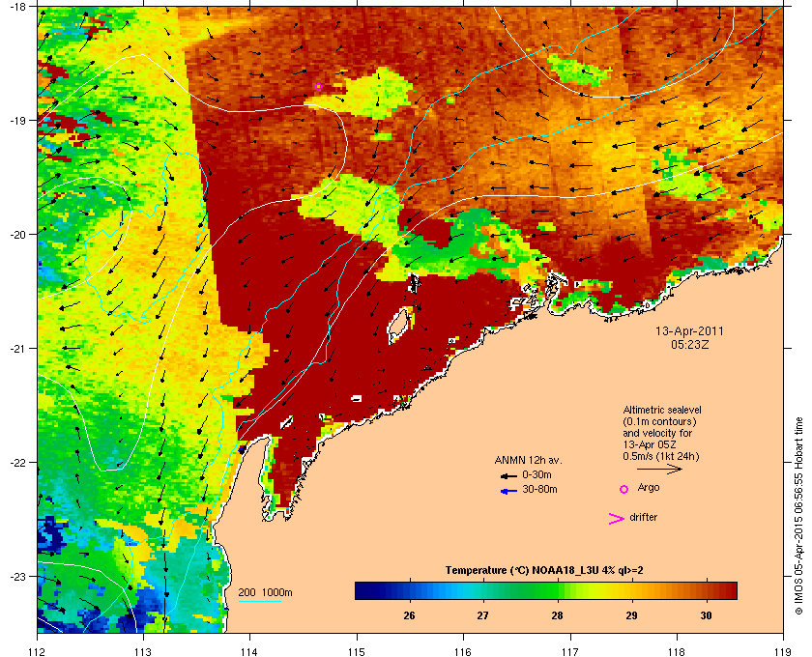This screenshot has height=657, width=812.
Task: Click the colorbar value 30
Action: tap(706, 615)
